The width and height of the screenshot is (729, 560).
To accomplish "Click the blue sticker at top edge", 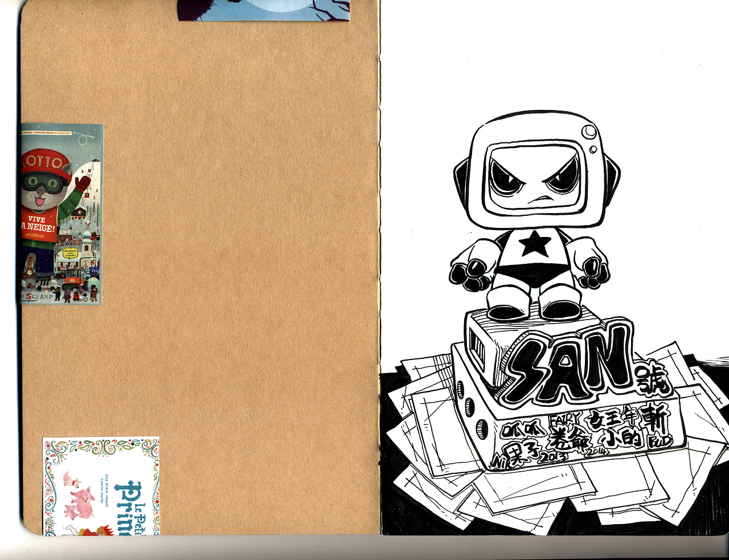I will (263, 10).
